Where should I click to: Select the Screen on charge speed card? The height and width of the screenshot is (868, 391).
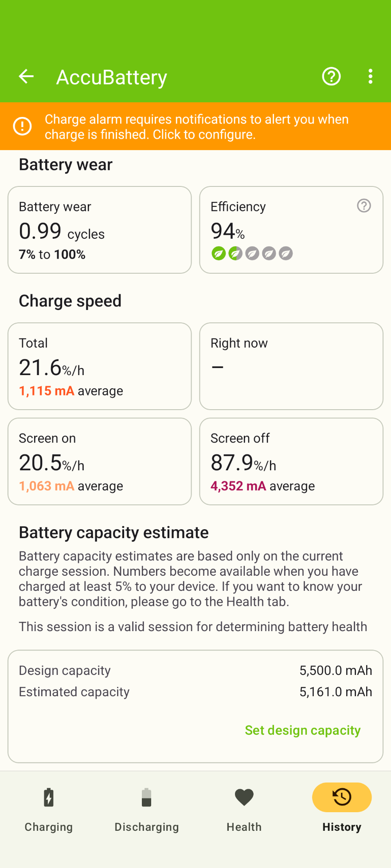(x=100, y=461)
